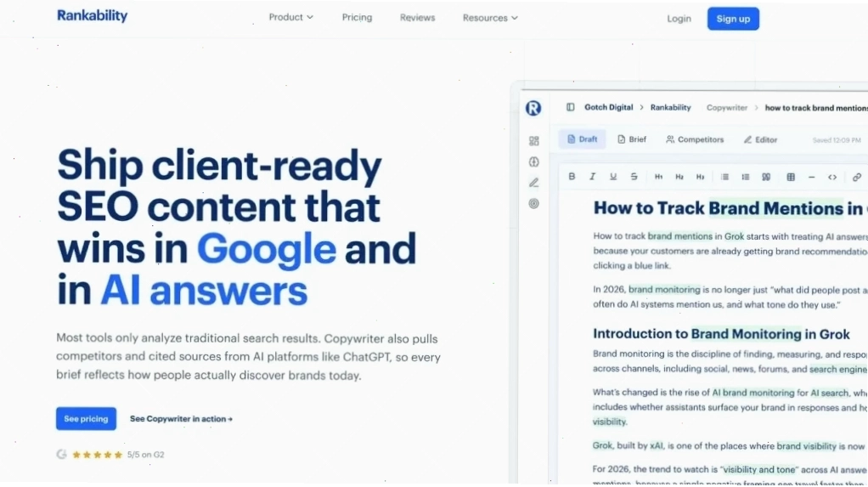This screenshot has height=487, width=868.
Task: Click the Login link
Action: (679, 19)
